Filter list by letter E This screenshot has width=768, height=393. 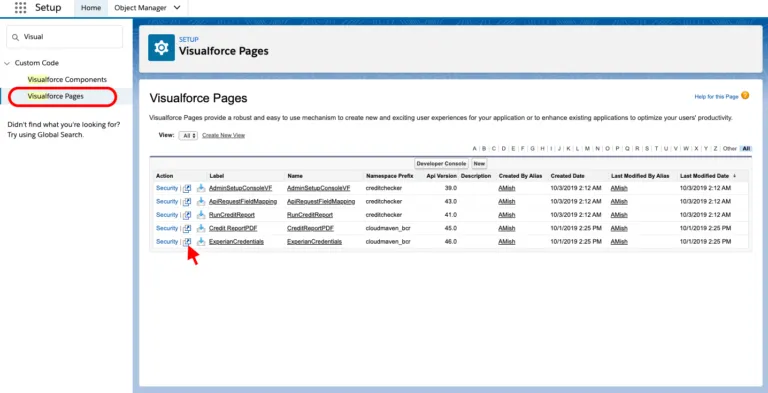(513, 148)
